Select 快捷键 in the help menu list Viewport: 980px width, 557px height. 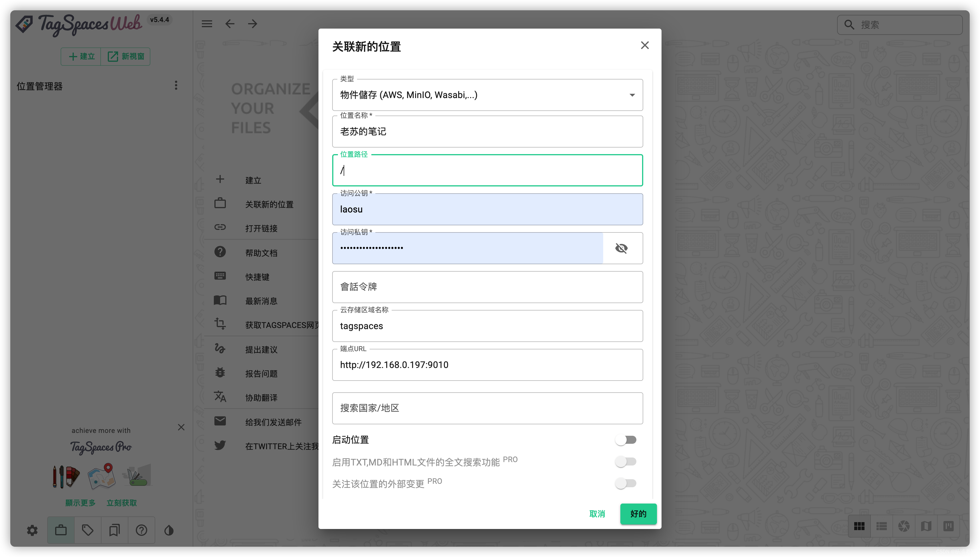pos(257,277)
